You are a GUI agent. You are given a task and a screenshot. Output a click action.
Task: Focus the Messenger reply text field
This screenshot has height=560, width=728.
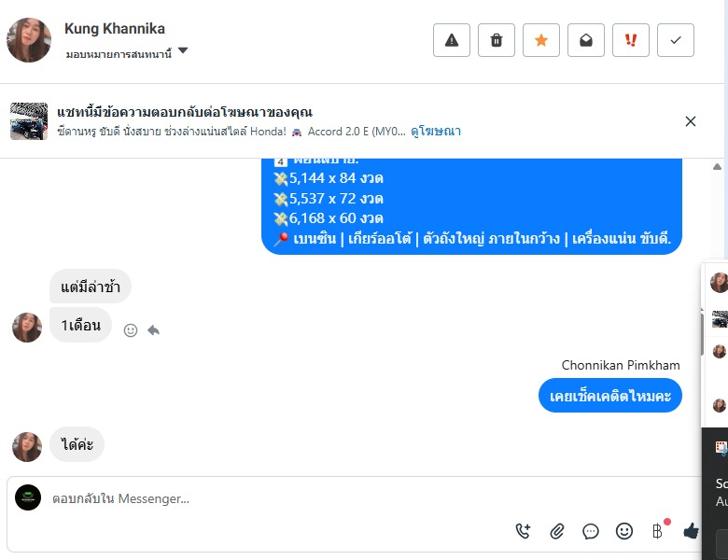click(280, 498)
